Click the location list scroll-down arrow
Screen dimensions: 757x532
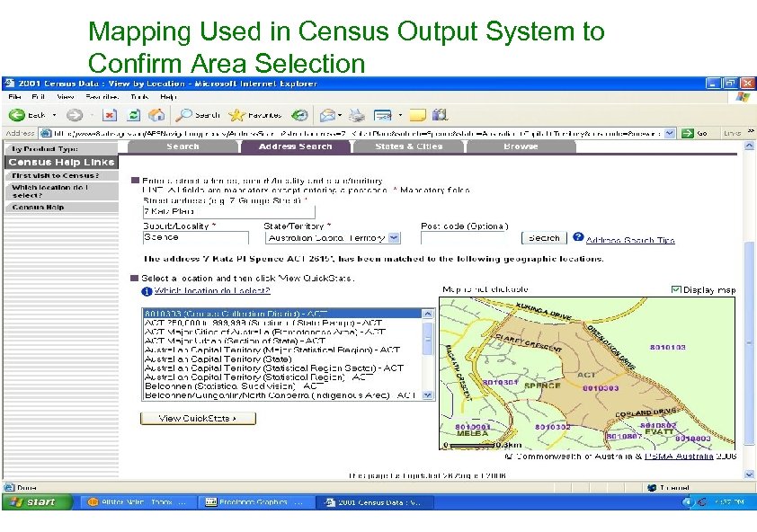(427, 395)
